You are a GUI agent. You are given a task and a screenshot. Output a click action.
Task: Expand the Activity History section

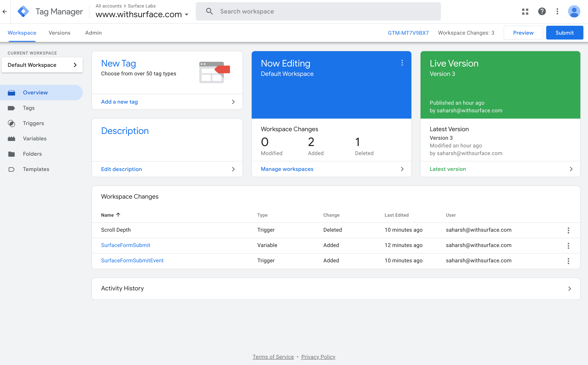(336, 289)
